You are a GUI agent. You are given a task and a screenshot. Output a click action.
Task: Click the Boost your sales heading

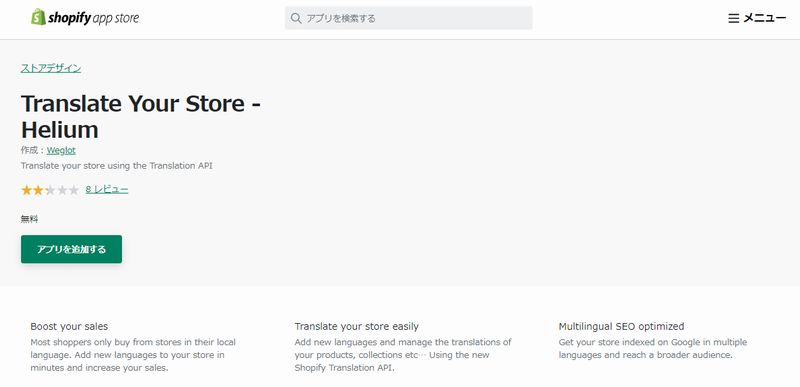coord(69,326)
